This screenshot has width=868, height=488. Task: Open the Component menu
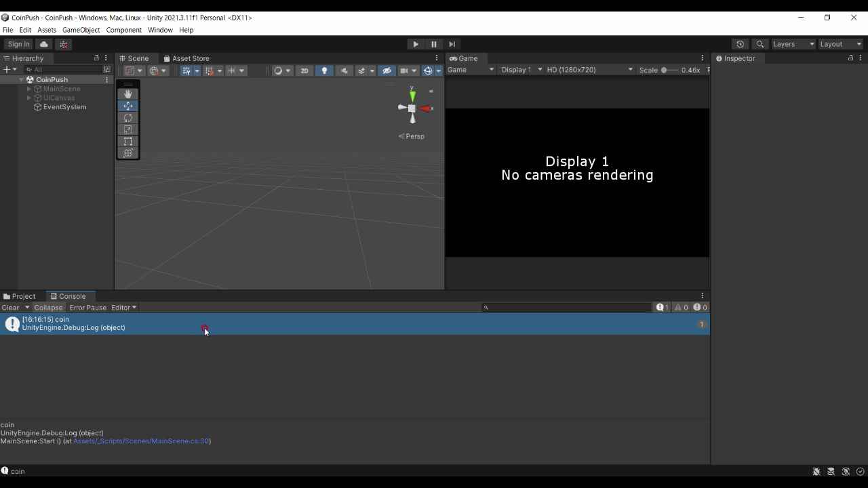click(123, 30)
